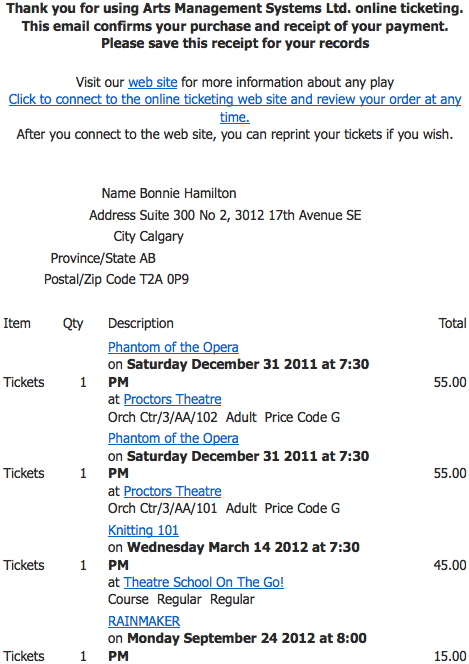Click the Description column header
The width and height of the screenshot is (469, 664).
coord(141,324)
